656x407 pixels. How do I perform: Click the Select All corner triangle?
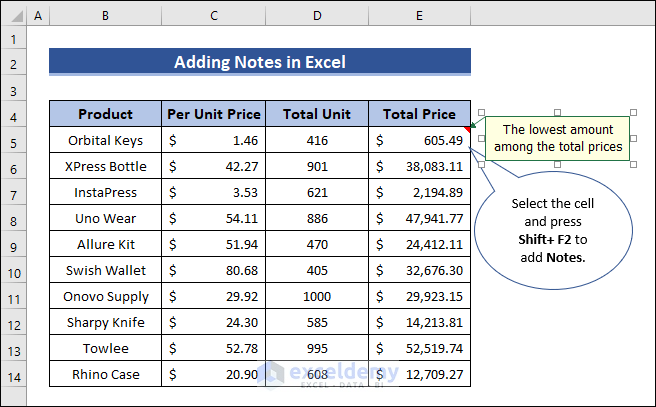coord(13,16)
